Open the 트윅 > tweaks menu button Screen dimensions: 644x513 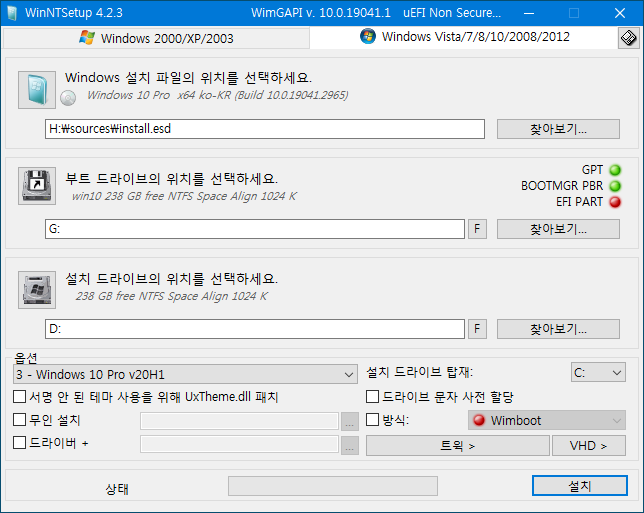(x=458, y=446)
